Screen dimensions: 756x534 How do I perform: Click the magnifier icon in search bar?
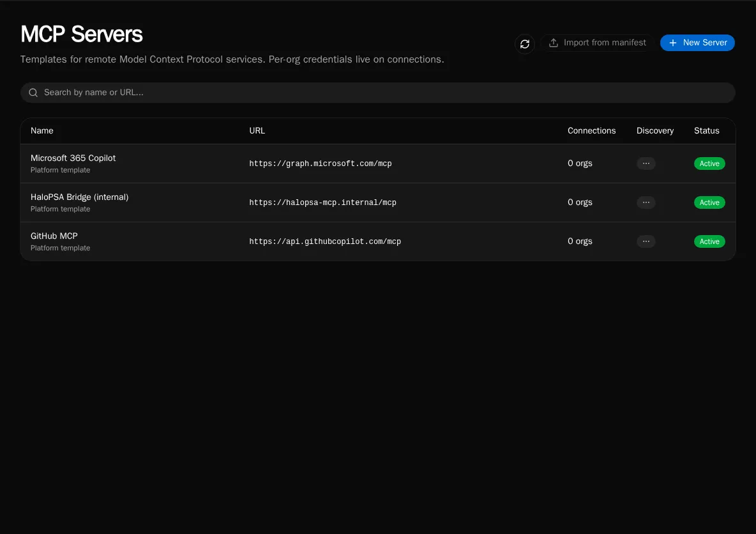click(x=33, y=93)
